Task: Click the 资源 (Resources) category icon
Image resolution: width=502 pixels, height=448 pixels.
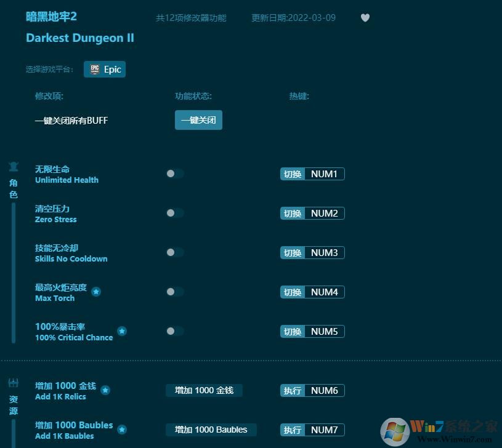Action: click(14, 382)
